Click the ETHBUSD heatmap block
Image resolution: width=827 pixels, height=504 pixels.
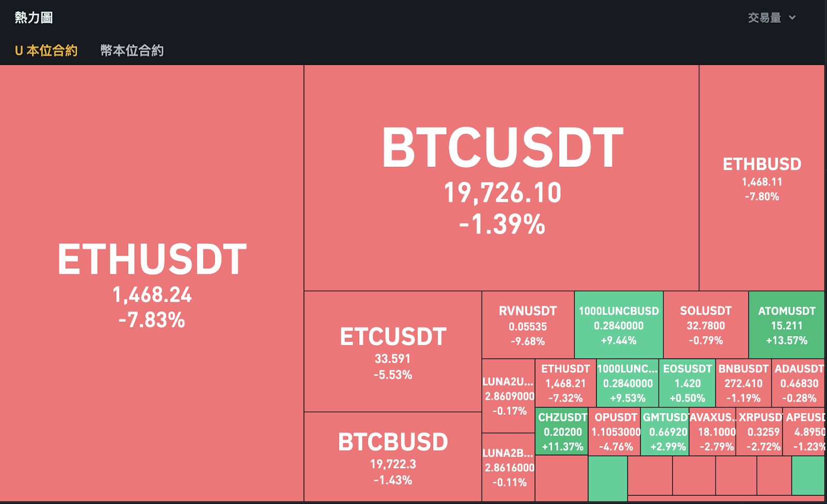click(x=761, y=178)
